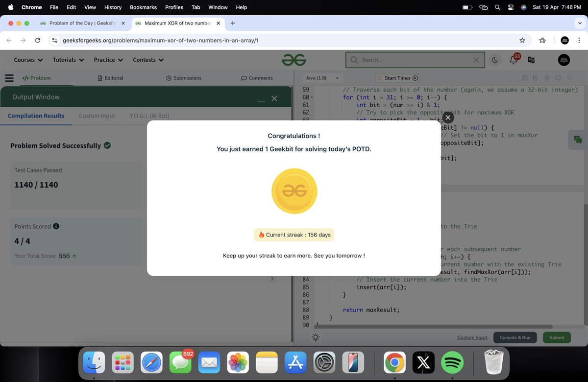This screenshot has width=588, height=382.
Task: Reload the page
Action: point(38,40)
